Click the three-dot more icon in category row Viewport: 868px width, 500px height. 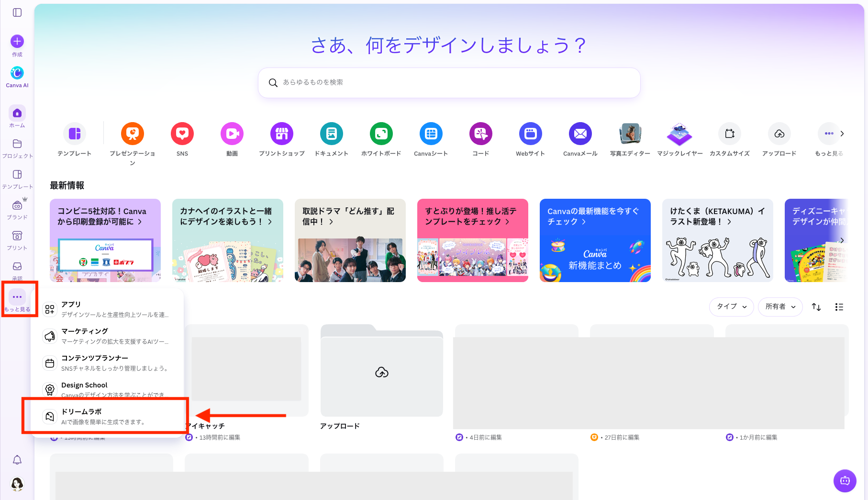(x=829, y=134)
